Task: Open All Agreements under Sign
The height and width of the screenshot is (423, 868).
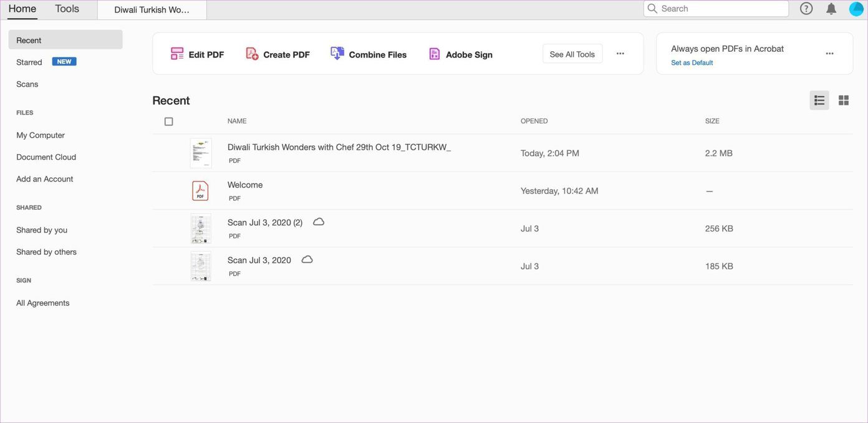Action: point(43,303)
